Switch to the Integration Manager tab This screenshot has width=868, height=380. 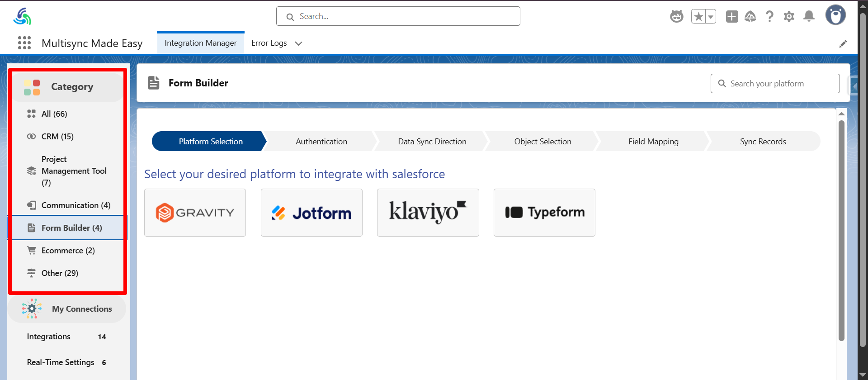[201, 43]
